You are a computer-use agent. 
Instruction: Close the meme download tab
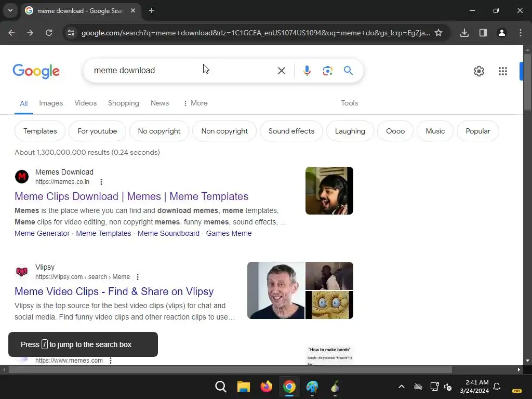point(133,10)
